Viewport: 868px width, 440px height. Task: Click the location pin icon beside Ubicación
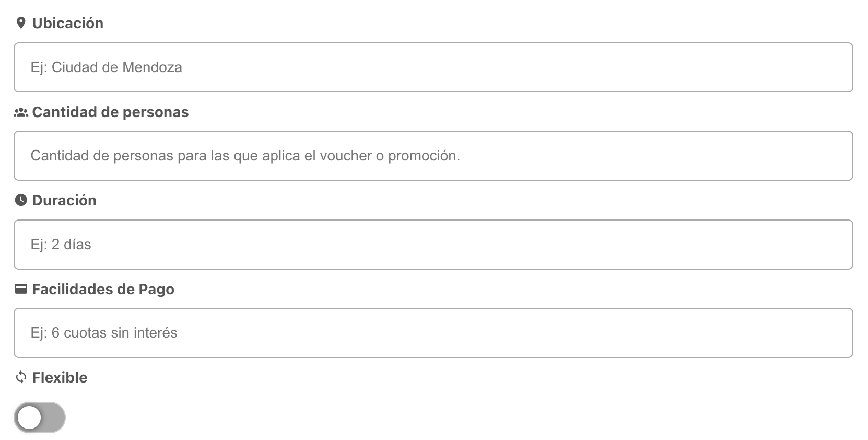[x=21, y=22]
